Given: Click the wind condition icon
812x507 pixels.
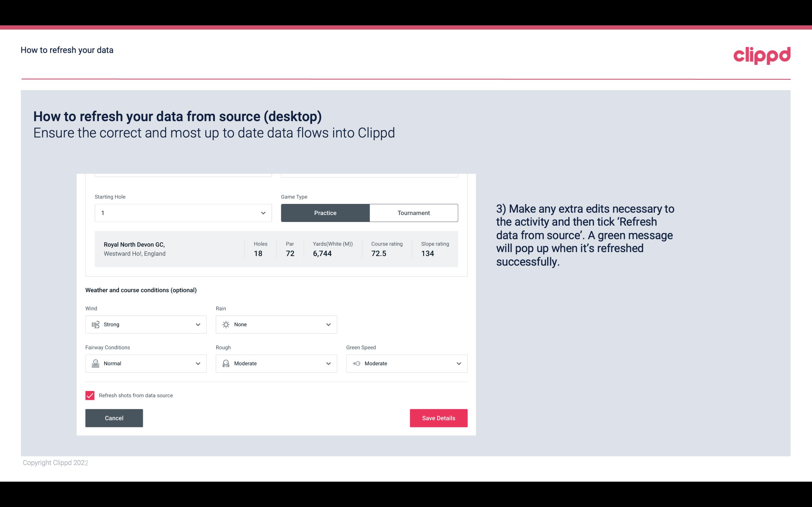Looking at the screenshot, I should tap(95, 324).
